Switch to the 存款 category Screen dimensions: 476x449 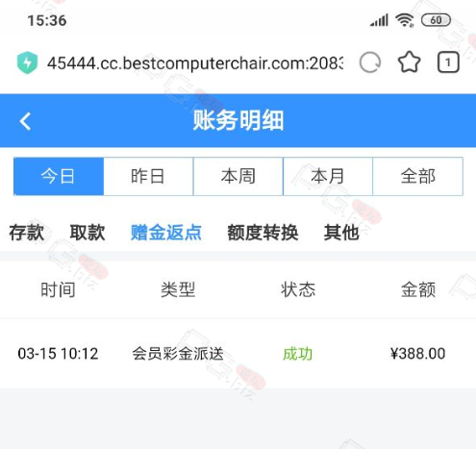(x=27, y=233)
